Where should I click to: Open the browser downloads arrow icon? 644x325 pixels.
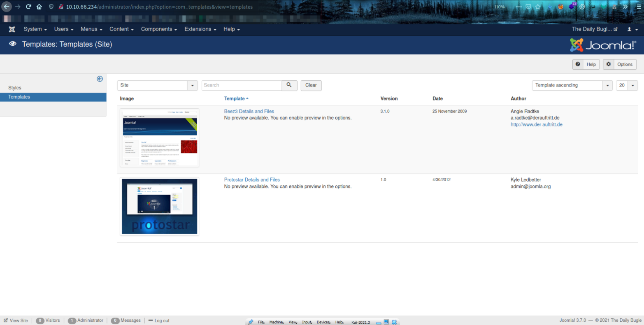(550, 7)
